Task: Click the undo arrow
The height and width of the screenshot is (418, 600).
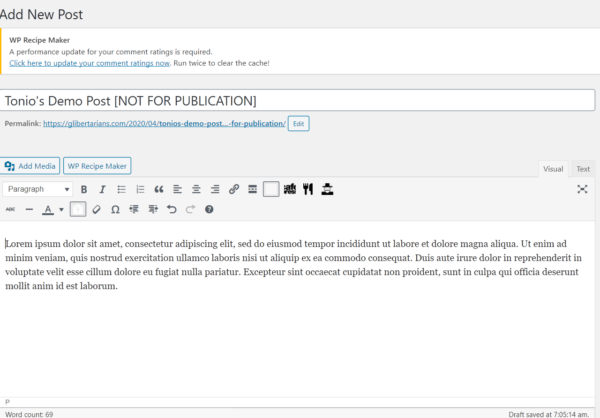Action: click(x=172, y=210)
